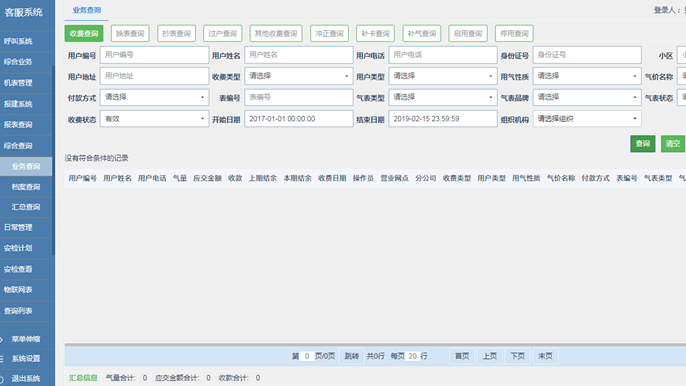Click the 清空 clear button
Viewport: 686px width, 386px height.
[x=672, y=144]
